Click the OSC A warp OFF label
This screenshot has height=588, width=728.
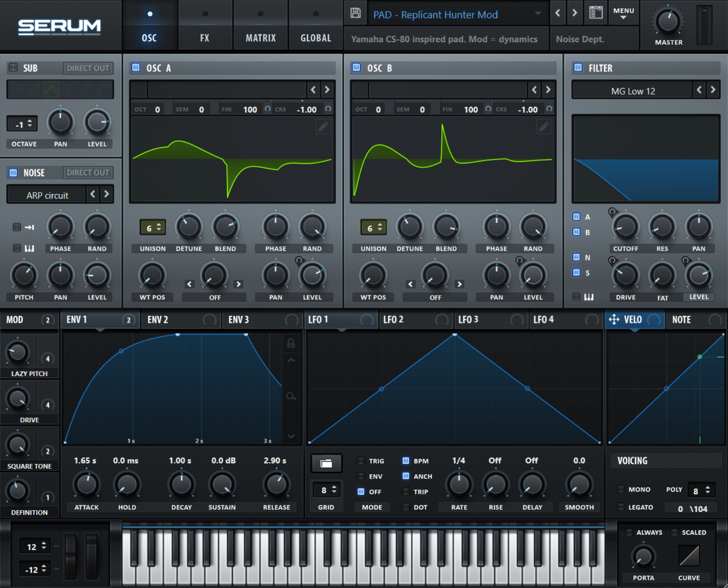215,298
